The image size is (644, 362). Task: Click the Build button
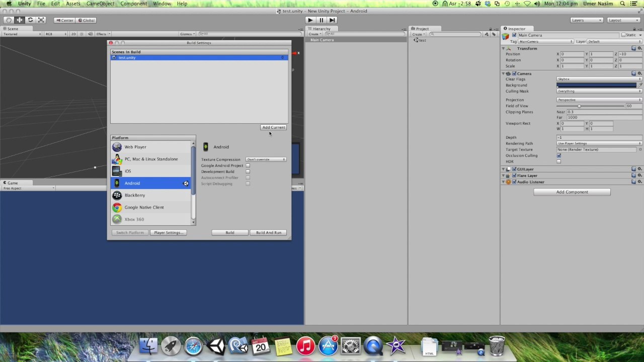click(230, 232)
